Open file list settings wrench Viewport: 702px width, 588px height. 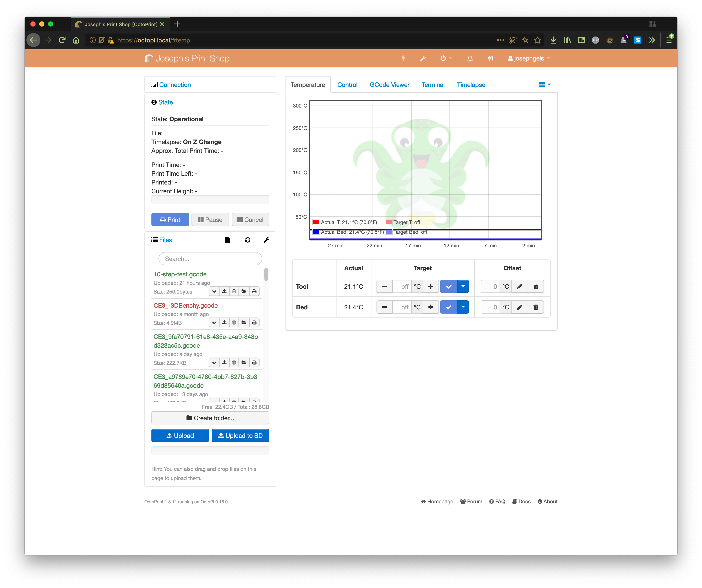[266, 240]
